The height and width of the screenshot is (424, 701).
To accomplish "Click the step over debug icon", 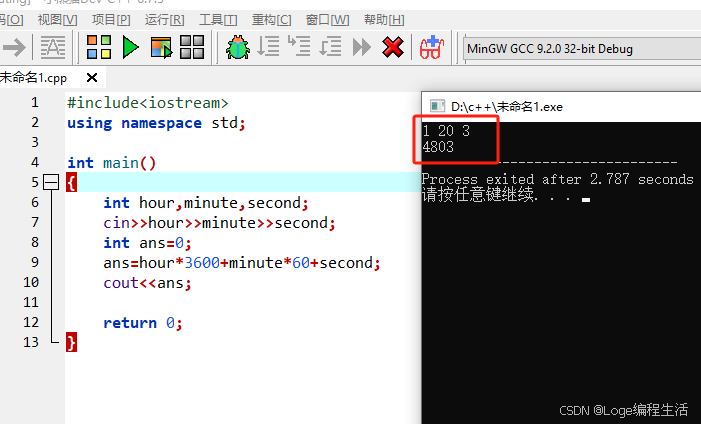I will [x=268, y=47].
